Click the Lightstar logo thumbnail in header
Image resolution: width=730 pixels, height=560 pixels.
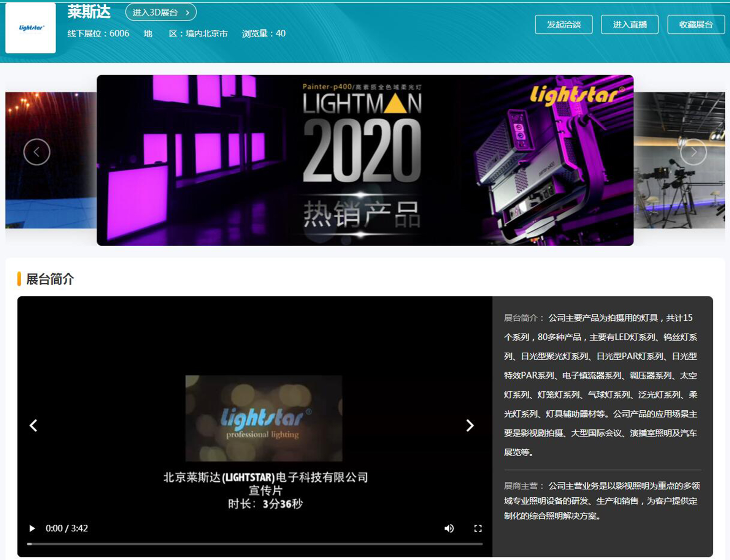tap(30, 28)
